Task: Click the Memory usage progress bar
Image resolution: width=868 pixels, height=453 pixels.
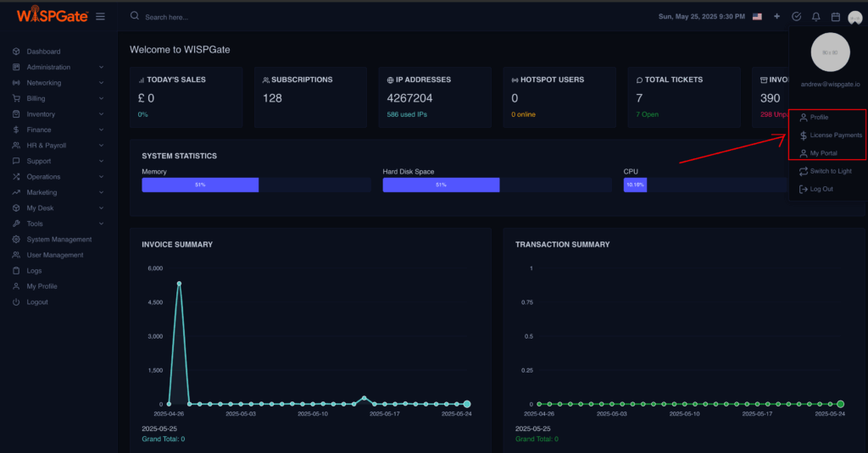Action: [x=256, y=185]
